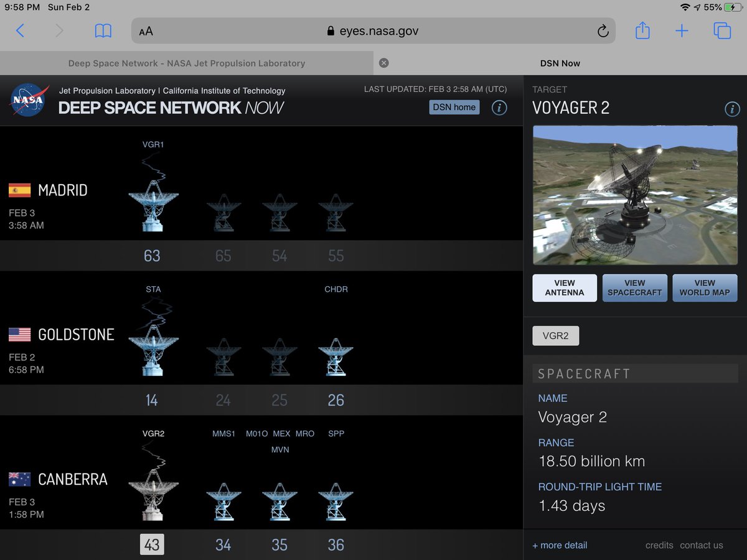Select Canberra antenna dish 36
The height and width of the screenshot is (560, 747).
click(x=336, y=502)
